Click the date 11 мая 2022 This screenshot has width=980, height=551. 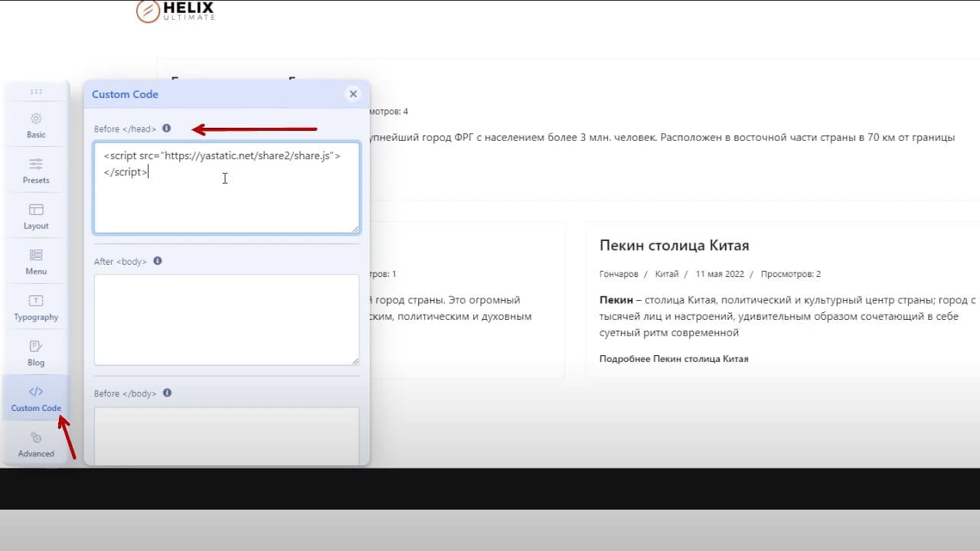coord(720,274)
